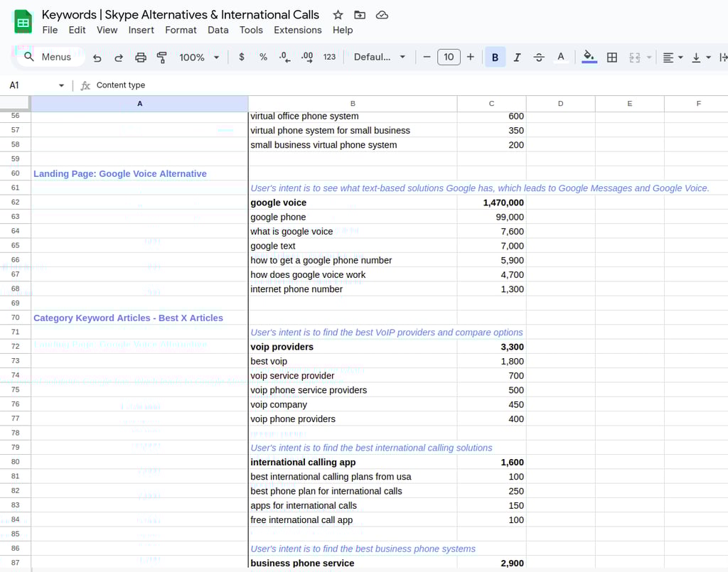Image resolution: width=728 pixels, height=572 pixels.
Task: Open vertical align dropdown
Action: point(701,58)
